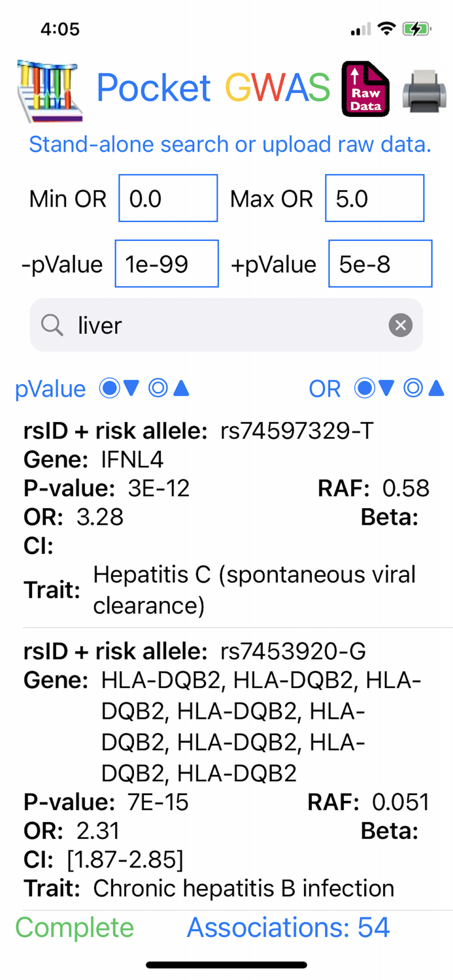Tap the Associations: 54 counter
The height and width of the screenshot is (980, 453).
[x=288, y=927]
